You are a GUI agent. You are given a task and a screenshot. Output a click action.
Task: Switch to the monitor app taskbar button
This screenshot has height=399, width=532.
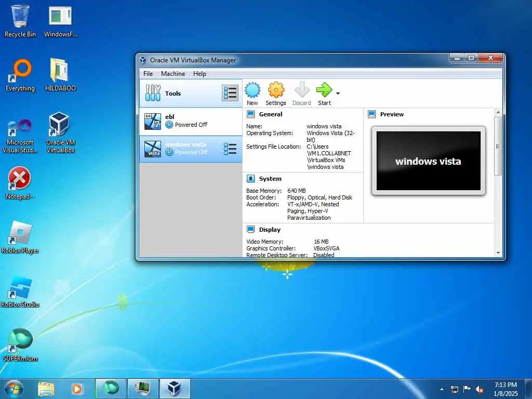pos(143,389)
